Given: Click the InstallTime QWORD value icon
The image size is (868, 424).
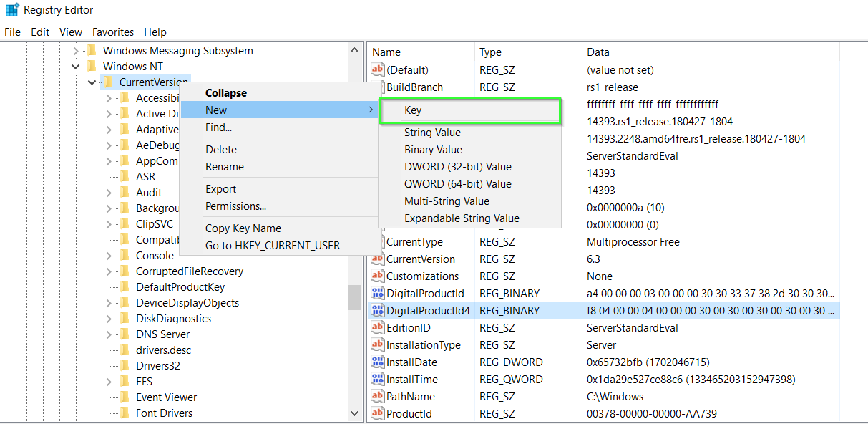Looking at the screenshot, I should coord(378,380).
